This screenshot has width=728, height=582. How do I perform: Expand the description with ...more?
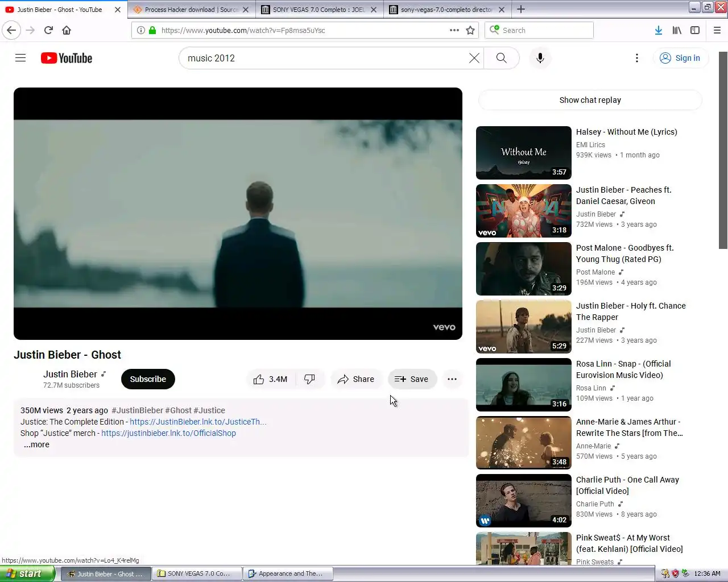36,444
